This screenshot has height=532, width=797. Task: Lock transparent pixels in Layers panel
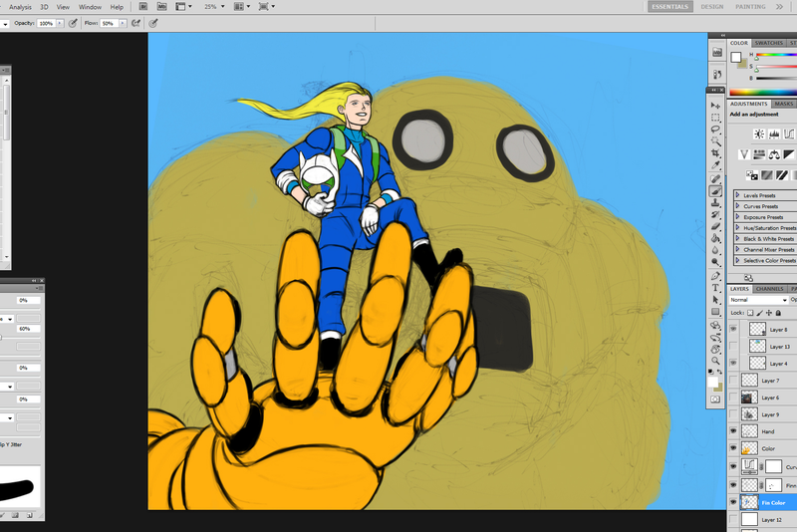[x=750, y=313]
